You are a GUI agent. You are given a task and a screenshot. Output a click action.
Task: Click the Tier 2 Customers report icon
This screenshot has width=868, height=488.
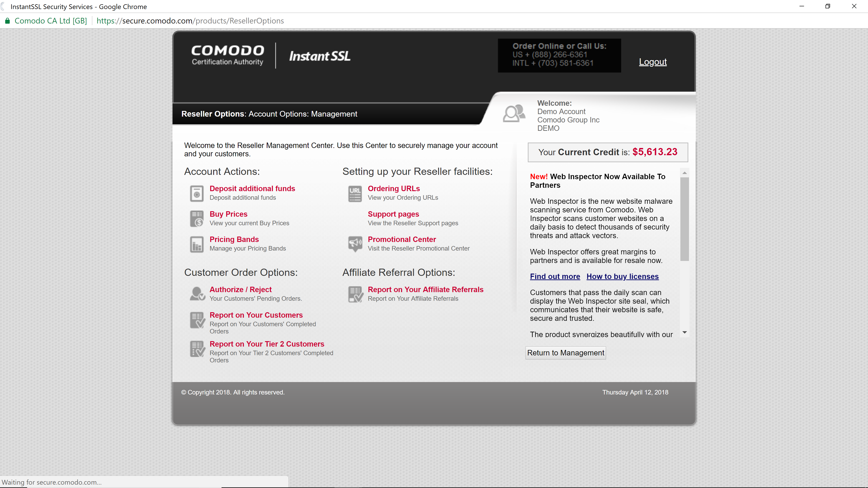click(198, 349)
